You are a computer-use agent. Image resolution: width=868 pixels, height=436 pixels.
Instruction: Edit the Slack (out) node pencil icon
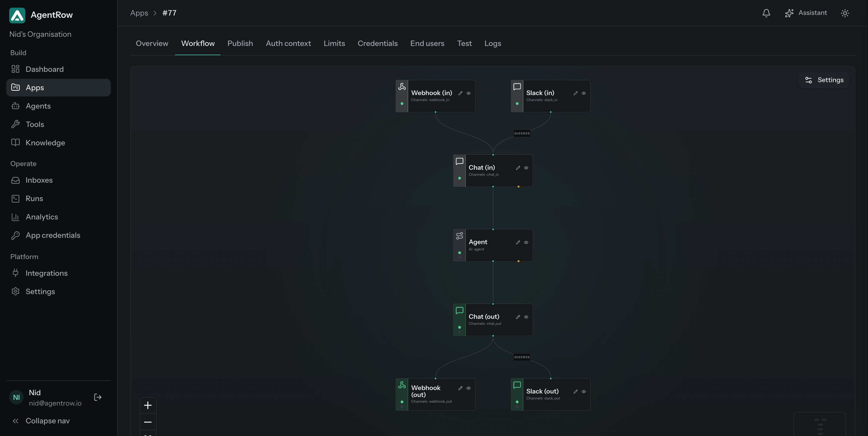point(576,391)
